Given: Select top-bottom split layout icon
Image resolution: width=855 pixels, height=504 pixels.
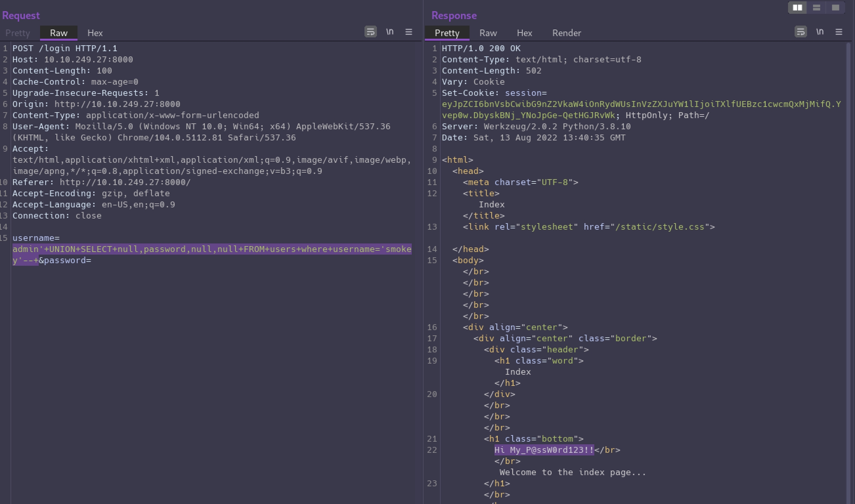Looking at the screenshot, I should coord(816,7).
